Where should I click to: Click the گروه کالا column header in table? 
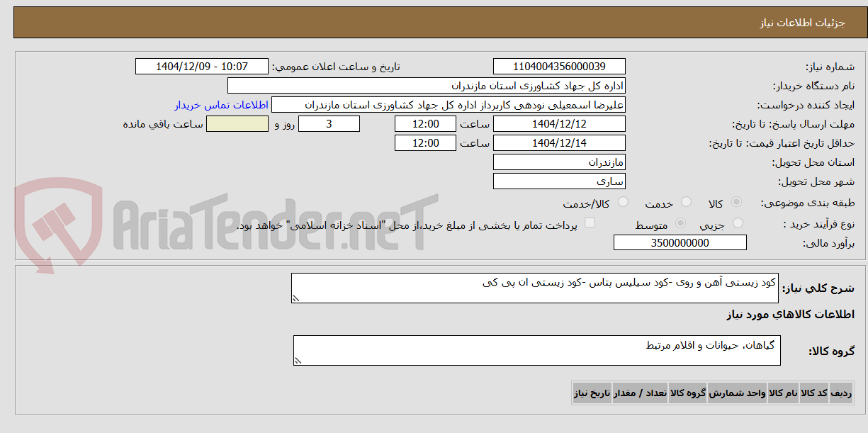687,393
